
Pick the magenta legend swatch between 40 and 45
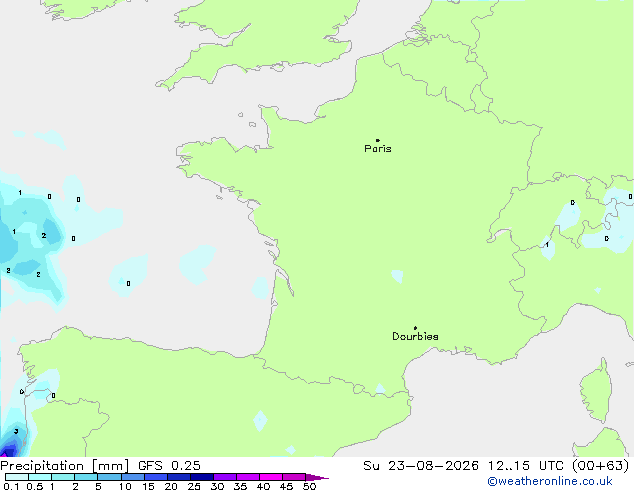[271, 477]
